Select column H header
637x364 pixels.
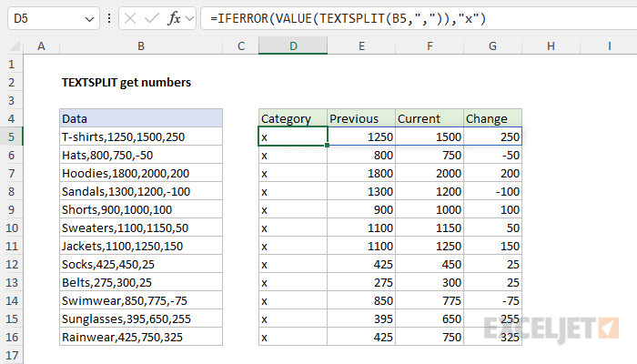point(551,45)
